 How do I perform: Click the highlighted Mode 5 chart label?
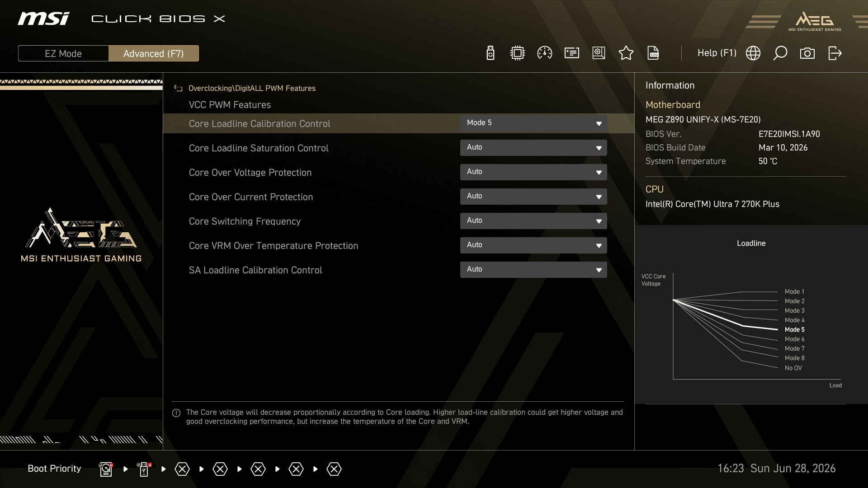(794, 330)
